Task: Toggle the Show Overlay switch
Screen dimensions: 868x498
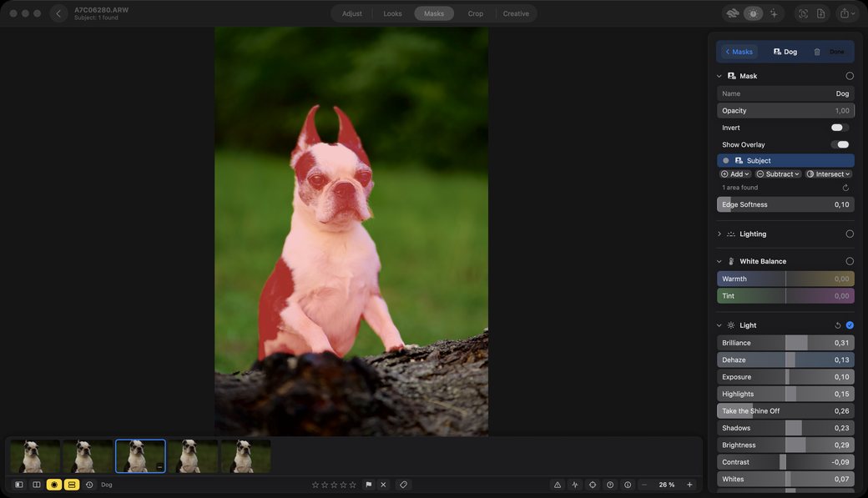Action: click(840, 144)
